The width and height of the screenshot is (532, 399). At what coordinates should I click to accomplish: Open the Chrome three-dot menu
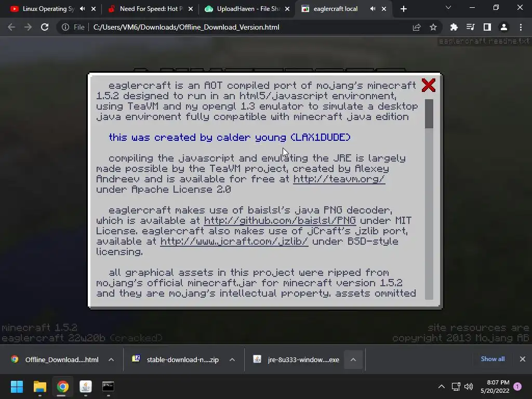(521, 27)
